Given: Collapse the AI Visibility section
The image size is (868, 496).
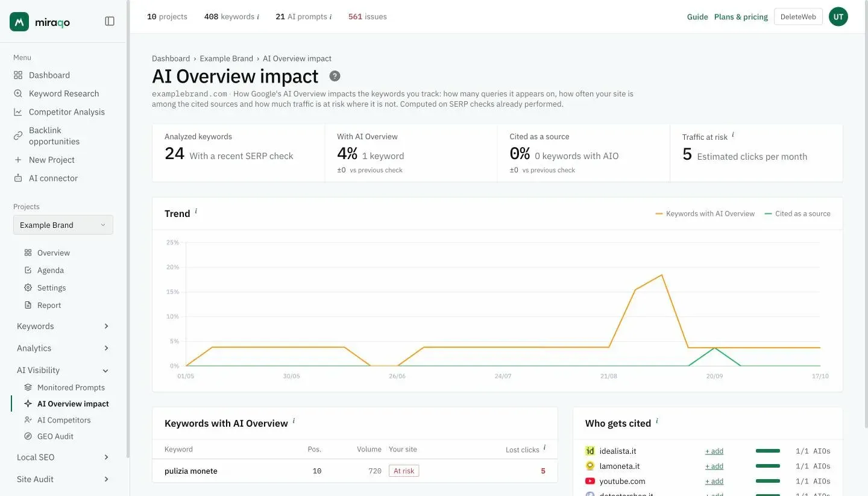Looking at the screenshot, I should (x=63, y=370).
